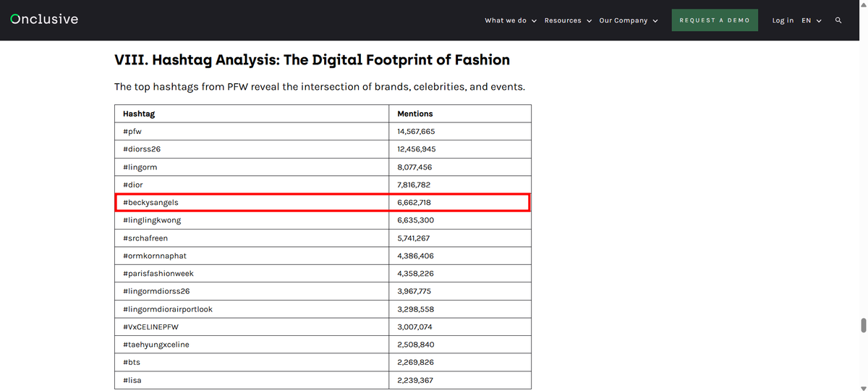
Task: Click the 3,967,775 mentions value
Action: (414, 291)
